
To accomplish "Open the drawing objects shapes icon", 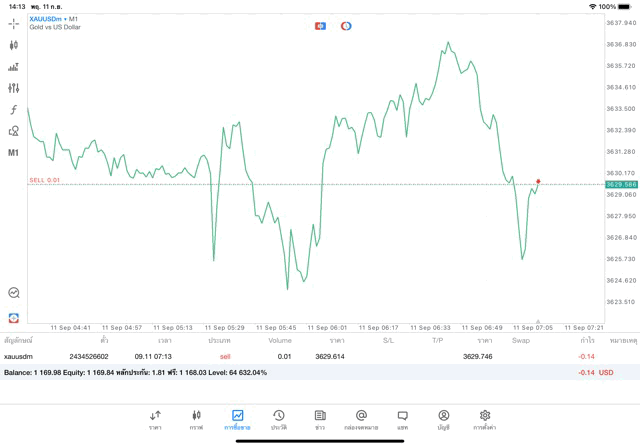I will 14,131.
